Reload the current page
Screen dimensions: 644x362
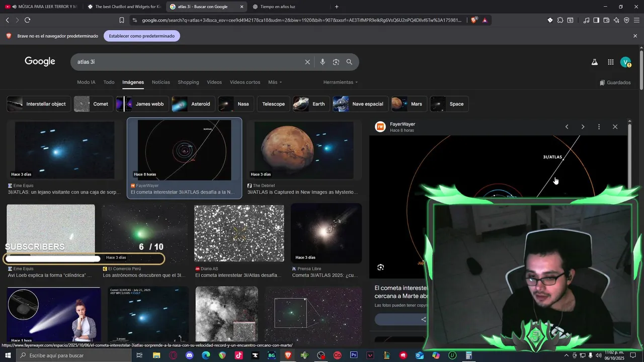pos(27,20)
